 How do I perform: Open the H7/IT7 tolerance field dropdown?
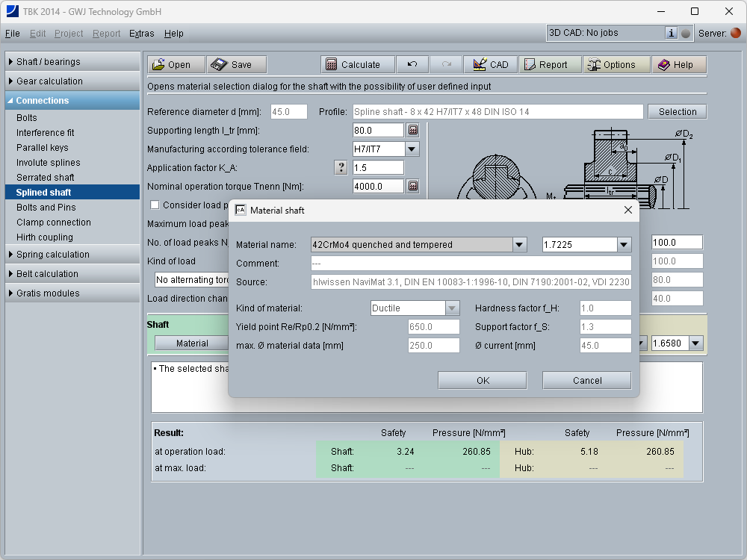(x=412, y=149)
